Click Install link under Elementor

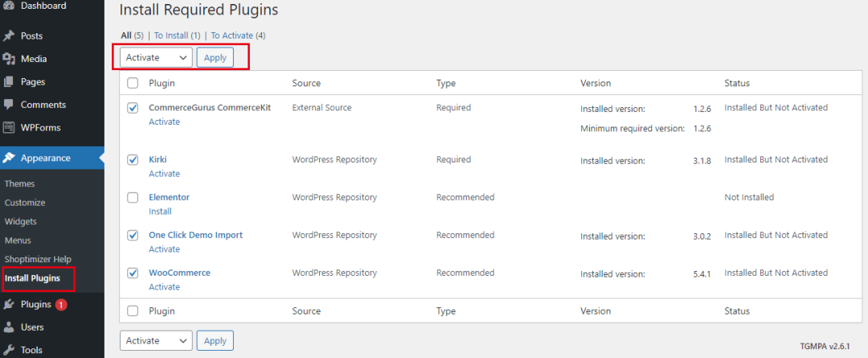[160, 212]
